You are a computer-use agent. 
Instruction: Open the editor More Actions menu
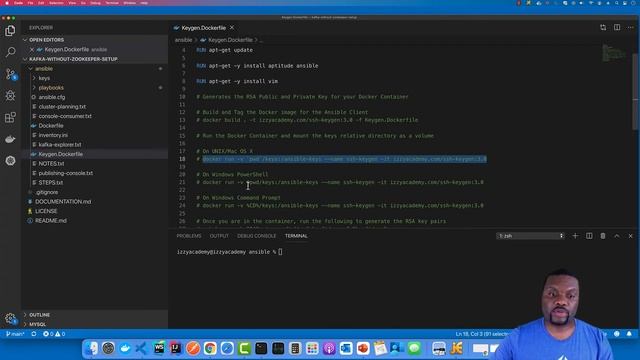630,27
